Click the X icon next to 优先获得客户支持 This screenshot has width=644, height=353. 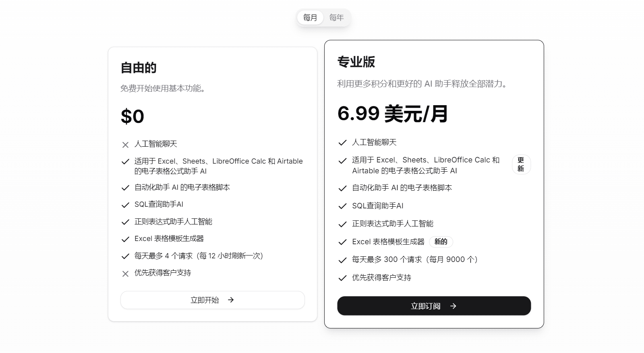point(125,273)
